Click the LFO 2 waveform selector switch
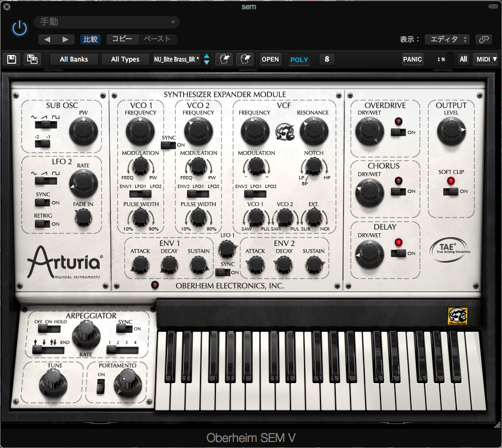This screenshot has width=502, height=448. (46, 181)
